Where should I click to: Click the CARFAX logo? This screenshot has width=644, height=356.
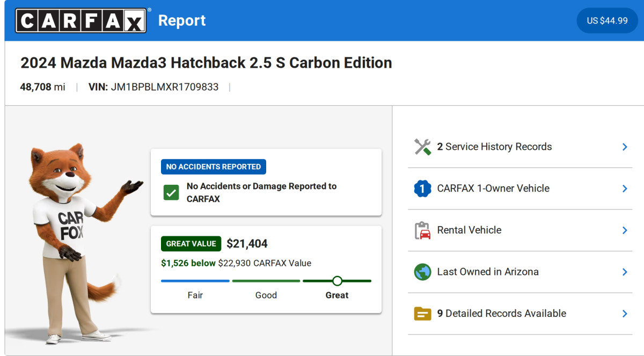point(80,20)
